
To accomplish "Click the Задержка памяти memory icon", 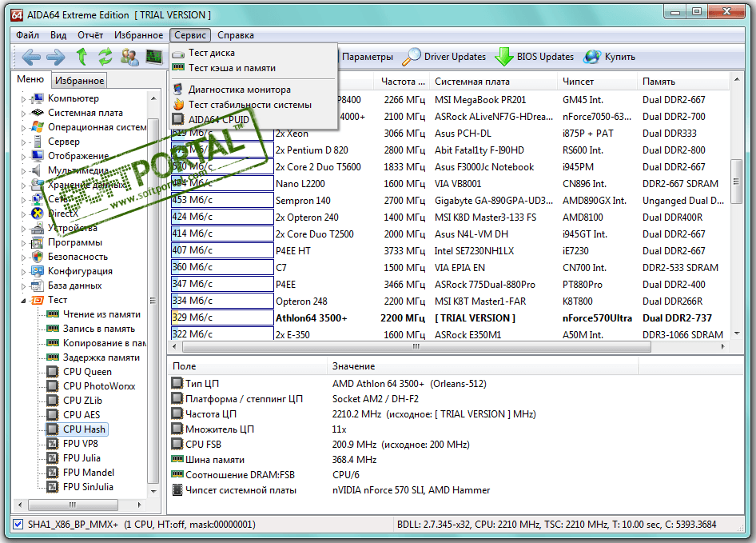I will pos(53,357).
